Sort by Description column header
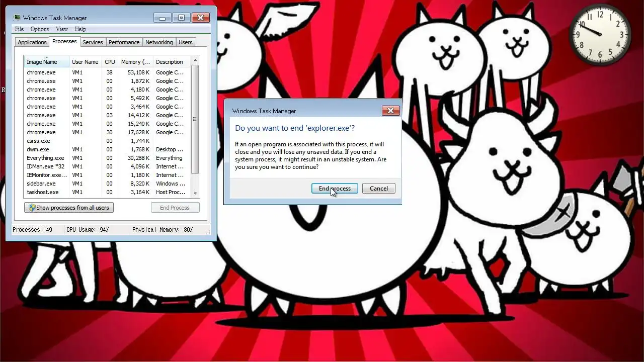 click(x=172, y=62)
